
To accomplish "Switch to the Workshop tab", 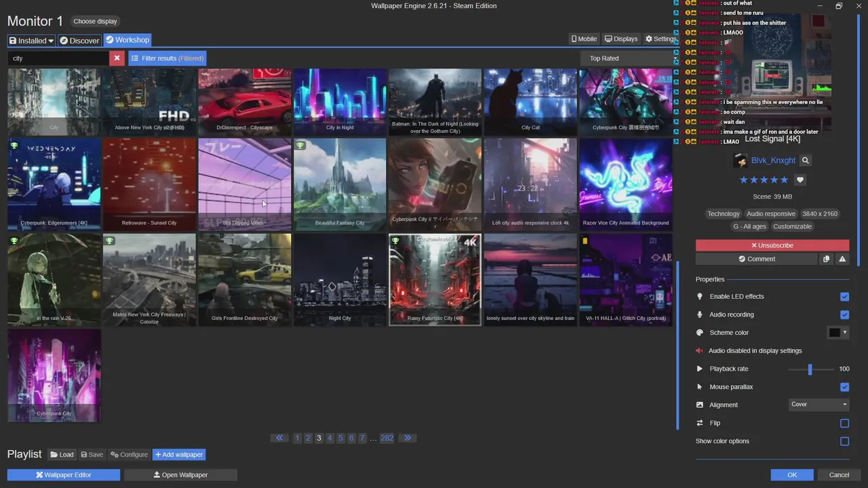I will pyautogui.click(x=127, y=40).
